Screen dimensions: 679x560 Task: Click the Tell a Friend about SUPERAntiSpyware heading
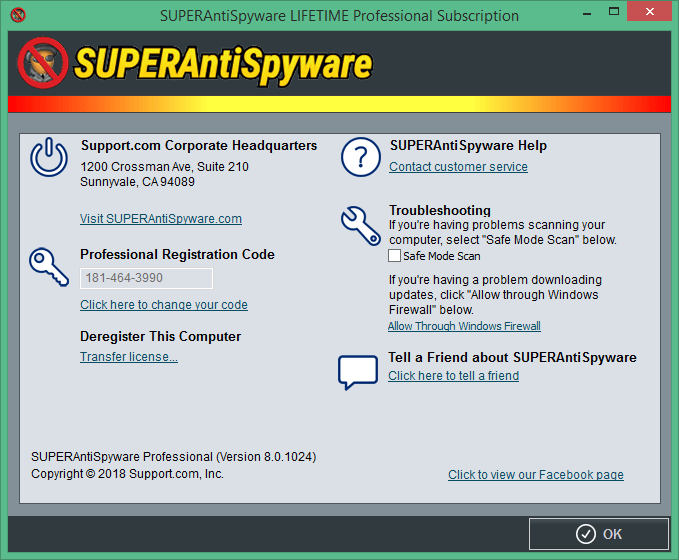(512, 357)
